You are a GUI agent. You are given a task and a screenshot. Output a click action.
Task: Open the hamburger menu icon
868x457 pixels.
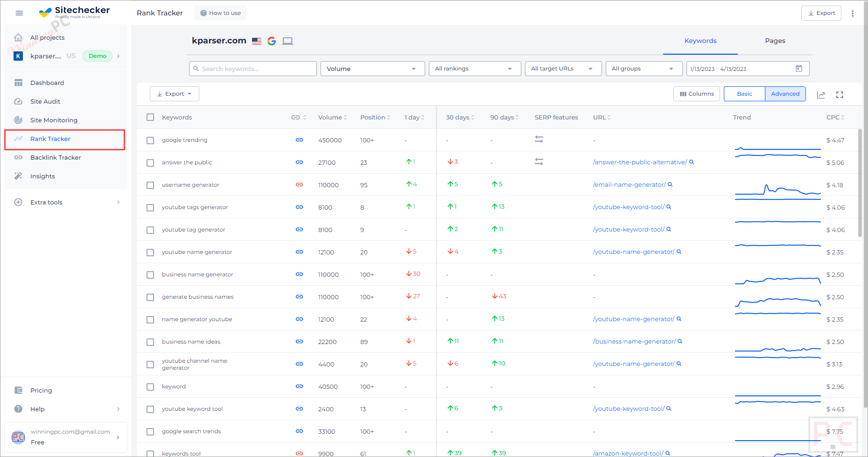tap(19, 13)
